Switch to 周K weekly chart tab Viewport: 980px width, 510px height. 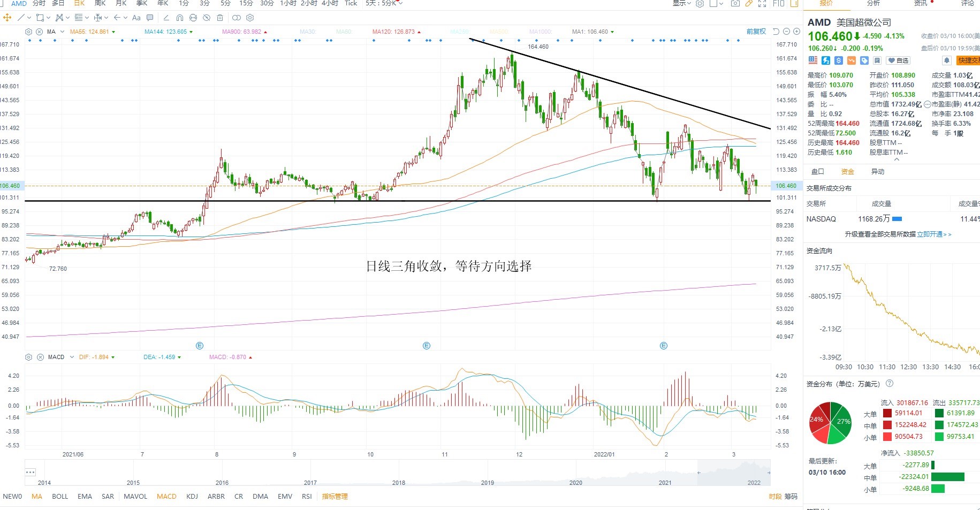coord(100,3)
